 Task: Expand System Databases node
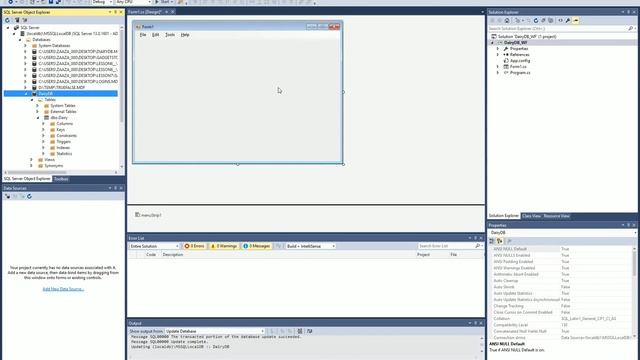coord(26,46)
